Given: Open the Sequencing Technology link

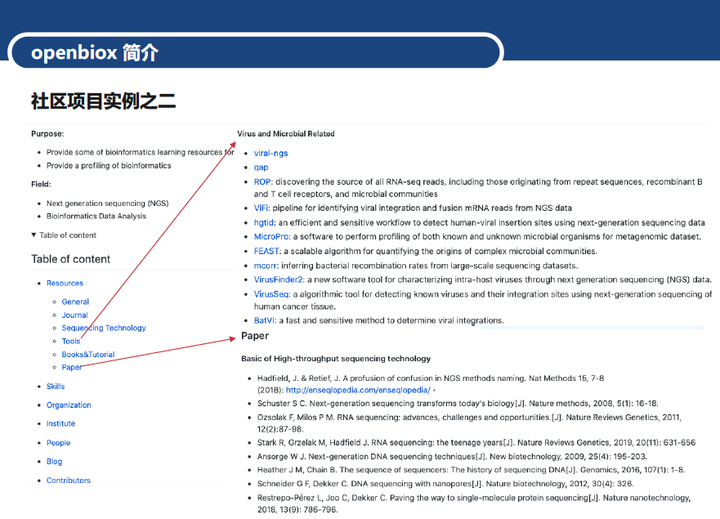Looking at the screenshot, I should click(x=104, y=328).
